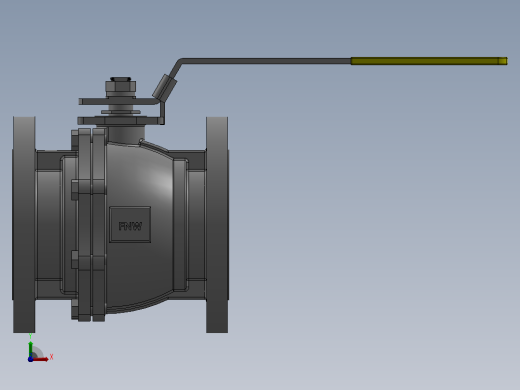The width and height of the screenshot is (520, 390).
Task: Select the yellow handle grip
Action: click(x=429, y=61)
